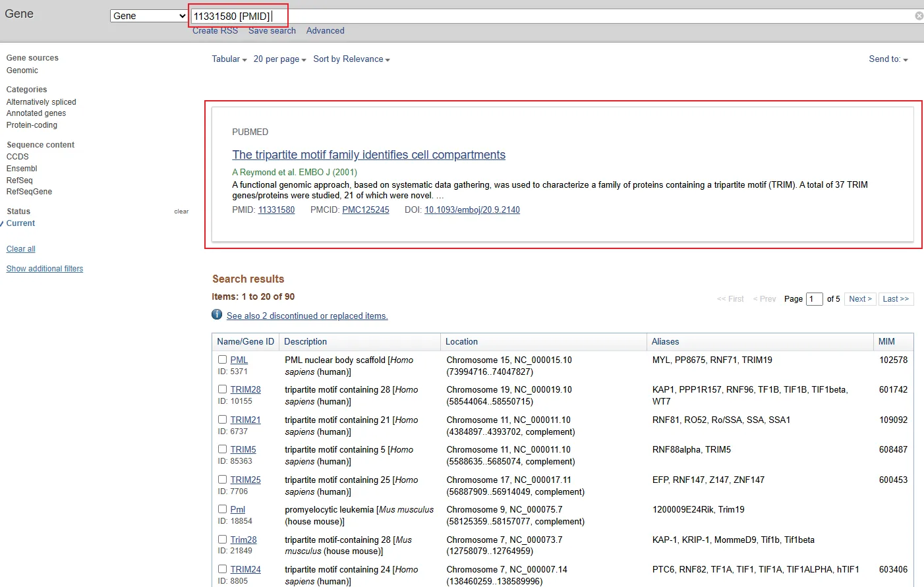Image resolution: width=924 pixels, height=587 pixels.
Task: Toggle the TRIM25 checkbox
Action: point(223,480)
